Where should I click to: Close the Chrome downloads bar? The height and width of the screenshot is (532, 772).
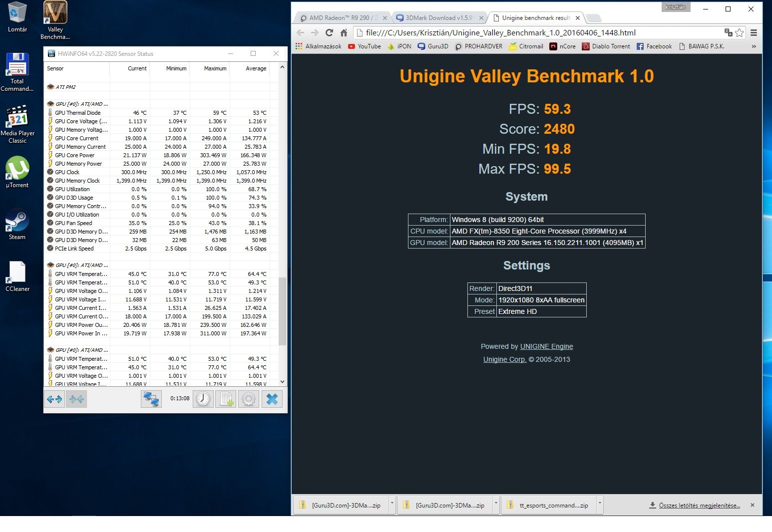click(753, 505)
